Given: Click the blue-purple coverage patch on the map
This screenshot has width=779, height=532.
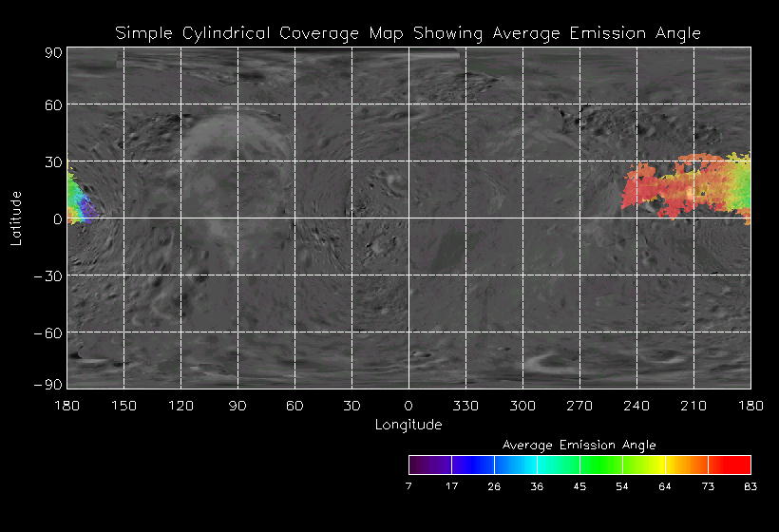Looking at the screenshot, I should click(84, 209).
